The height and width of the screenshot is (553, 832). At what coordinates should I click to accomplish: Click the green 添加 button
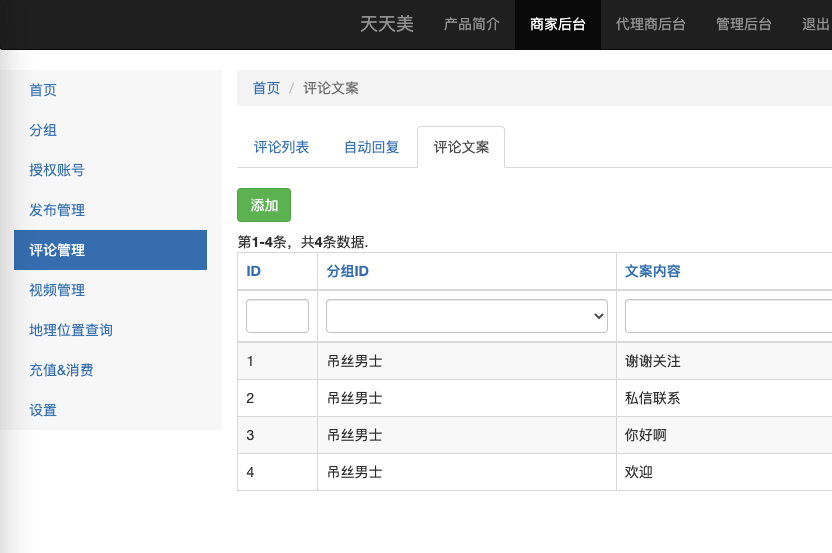[x=264, y=205]
